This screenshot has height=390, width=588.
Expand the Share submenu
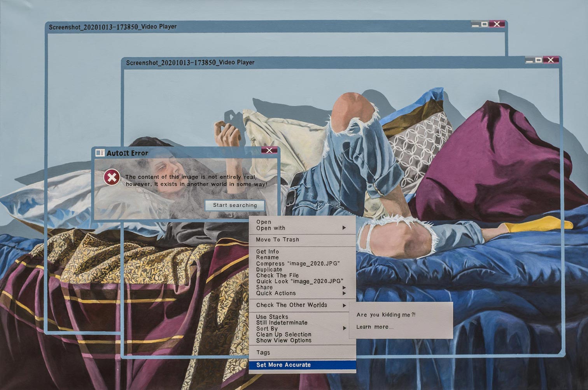coord(302,287)
